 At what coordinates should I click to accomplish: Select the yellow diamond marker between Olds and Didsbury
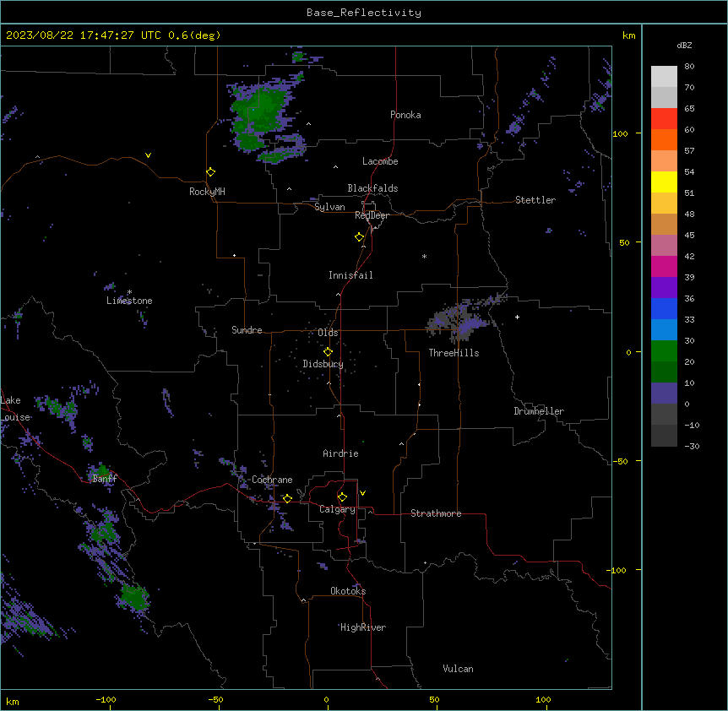point(328,352)
